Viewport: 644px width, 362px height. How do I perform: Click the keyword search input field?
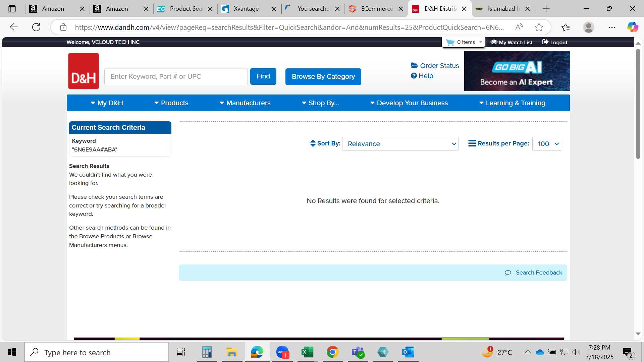[x=176, y=76]
